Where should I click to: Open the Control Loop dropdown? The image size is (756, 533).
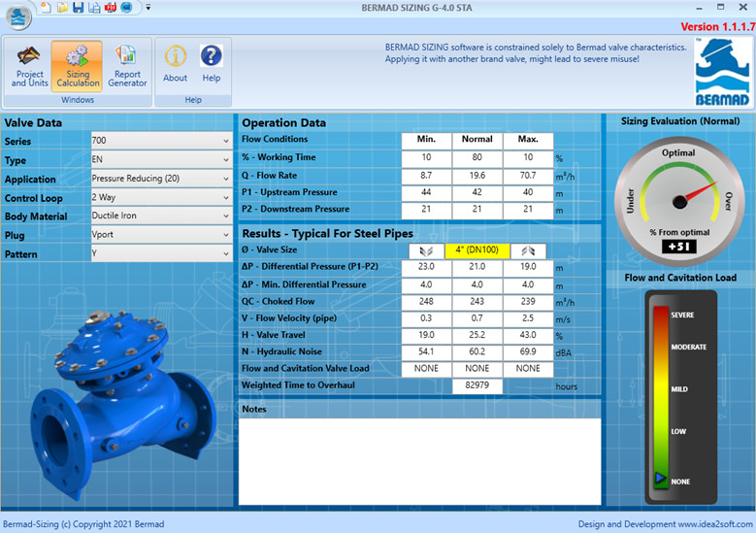coord(161,197)
